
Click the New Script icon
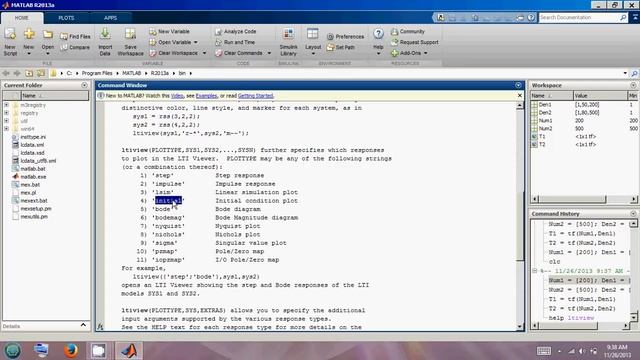tap(10, 35)
